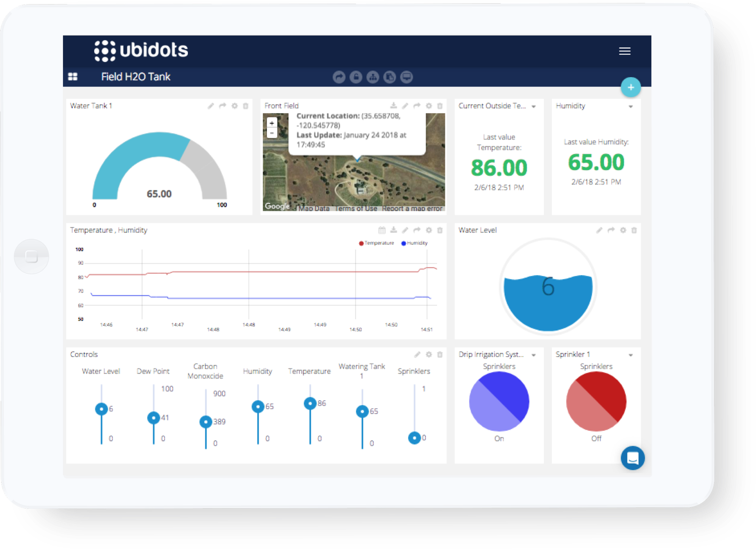Open Front Field widget settings gear
The height and width of the screenshot is (549, 756).
point(429,106)
